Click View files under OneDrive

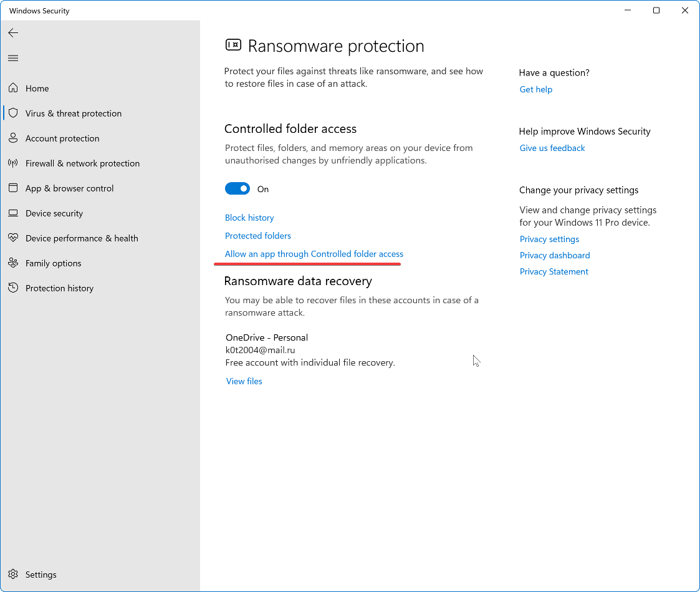[244, 381]
